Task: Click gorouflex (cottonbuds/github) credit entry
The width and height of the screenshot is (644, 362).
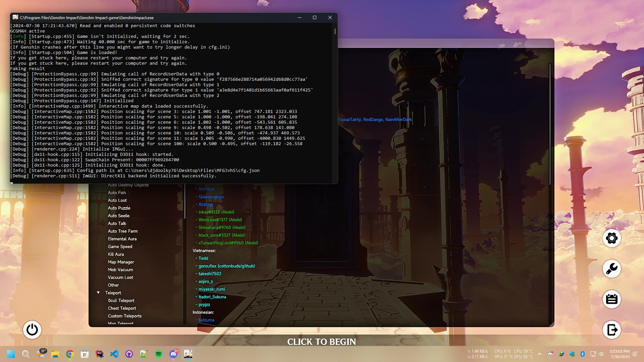Action: (227, 266)
